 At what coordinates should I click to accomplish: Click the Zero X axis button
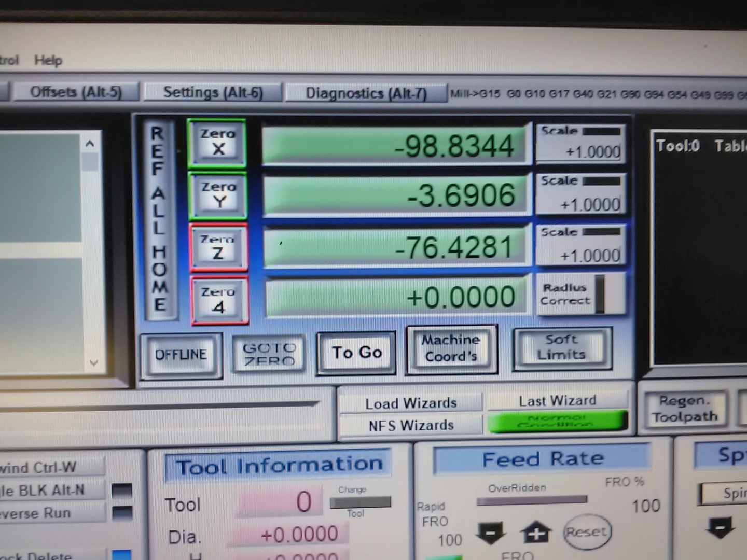click(217, 143)
